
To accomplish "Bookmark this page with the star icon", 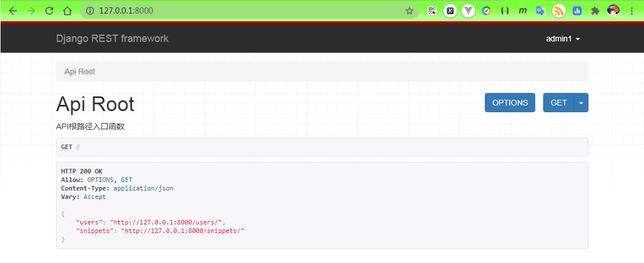I will [409, 11].
